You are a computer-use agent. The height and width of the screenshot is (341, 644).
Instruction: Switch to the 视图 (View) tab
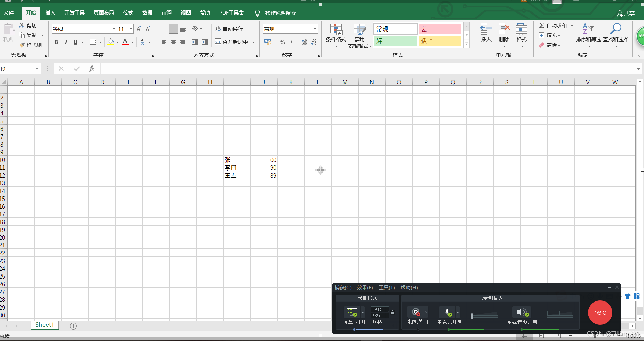(x=186, y=13)
